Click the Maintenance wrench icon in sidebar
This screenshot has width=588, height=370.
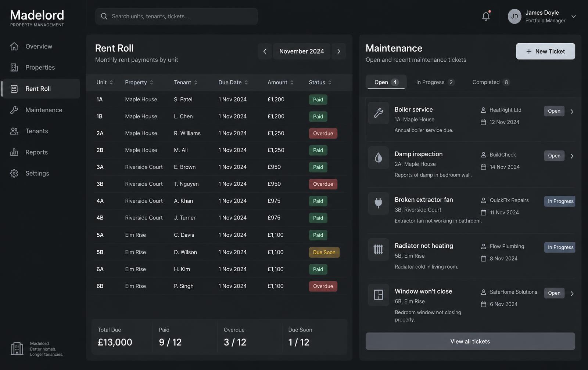(14, 110)
